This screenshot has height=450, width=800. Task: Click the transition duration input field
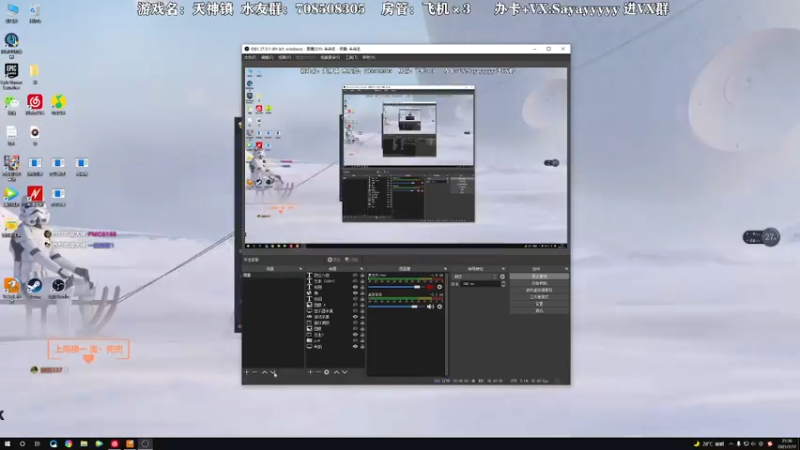tap(480, 284)
